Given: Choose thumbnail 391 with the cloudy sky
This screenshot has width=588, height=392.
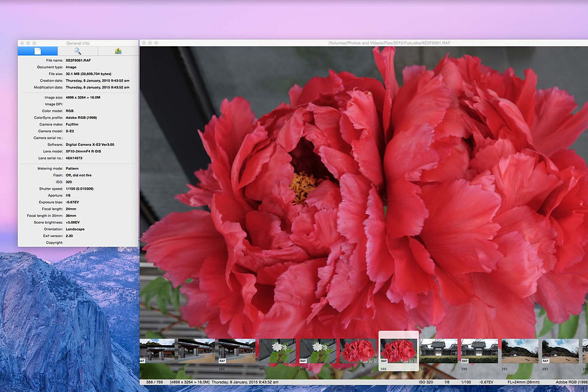Looking at the screenshot, I should [x=520, y=351].
